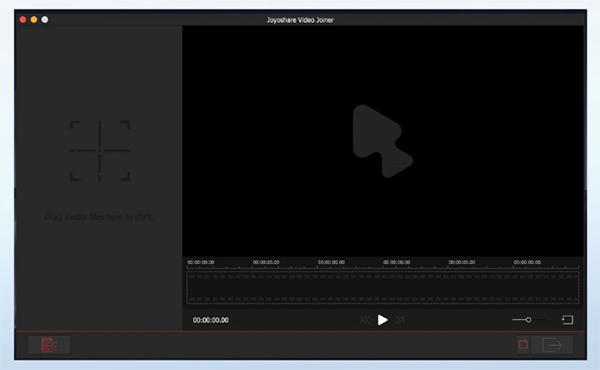Click the dashed timeline track area
Image resolution: width=600 pixels, height=370 pixels.
pyautogui.click(x=383, y=287)
